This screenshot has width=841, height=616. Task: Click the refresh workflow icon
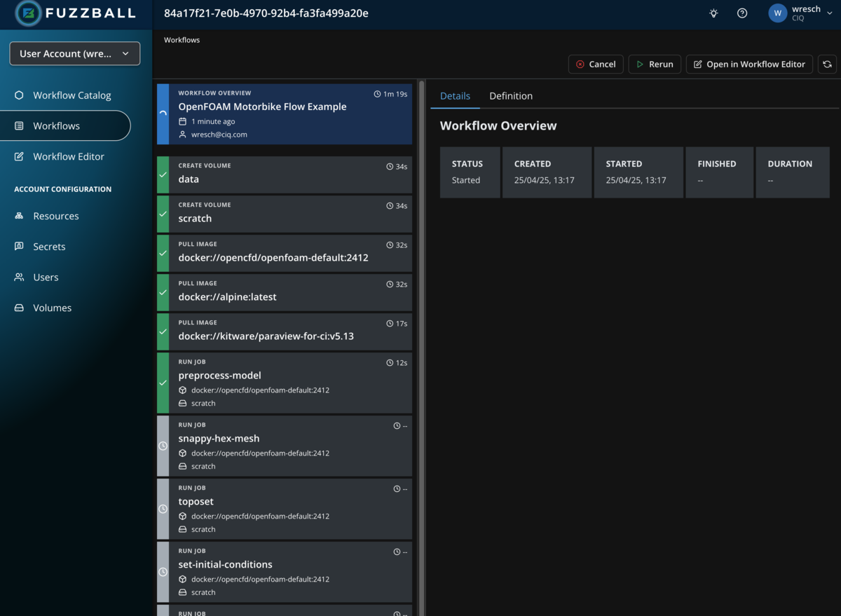pyautogui.click(x=827, y=64)
